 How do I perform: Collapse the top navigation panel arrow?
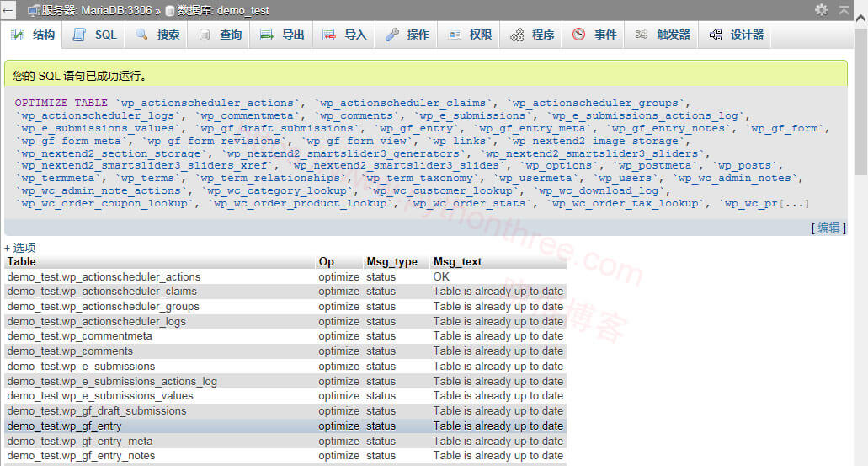pos(844,10)
